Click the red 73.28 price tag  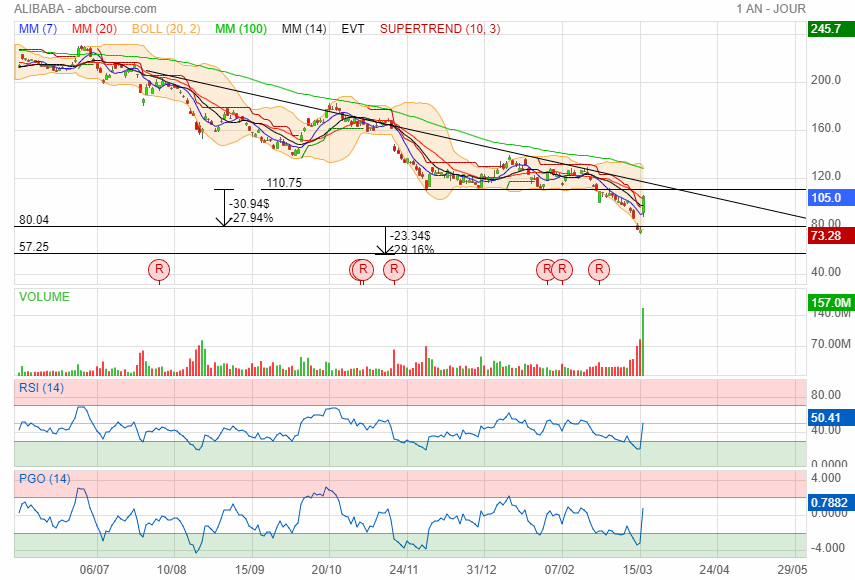[x=830, y=236]
